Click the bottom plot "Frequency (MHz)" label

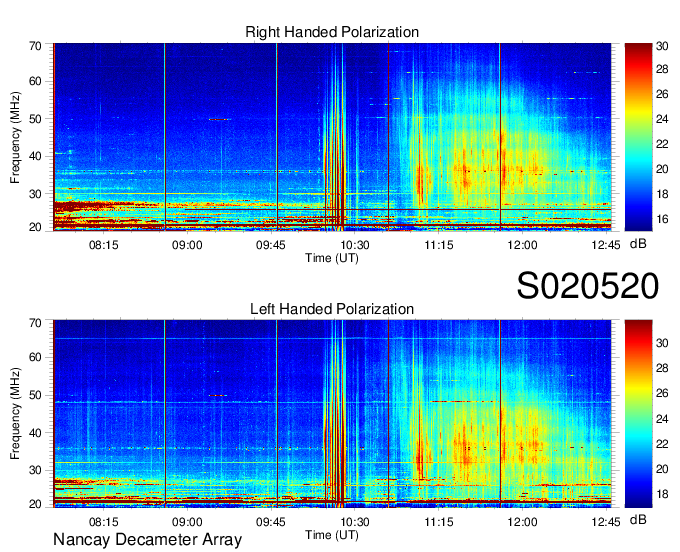point(15,414)
